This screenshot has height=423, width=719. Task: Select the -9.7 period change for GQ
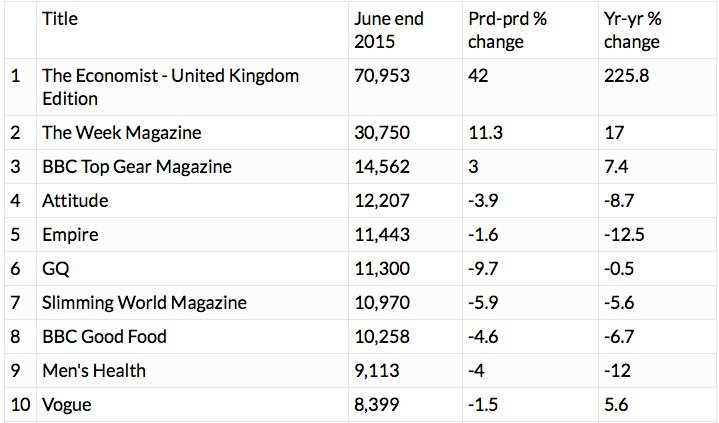coord(483,268)
